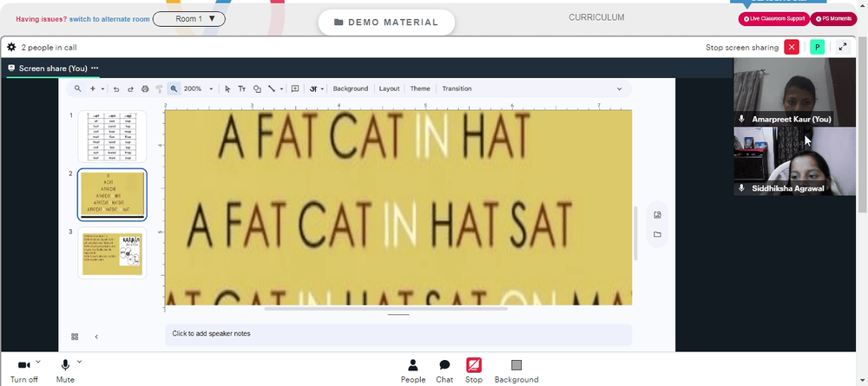Image resolution: width=868 pixels, height=386 pixels.
Task: Click the new slide plus icon
Action: click(x=93, y=88)
